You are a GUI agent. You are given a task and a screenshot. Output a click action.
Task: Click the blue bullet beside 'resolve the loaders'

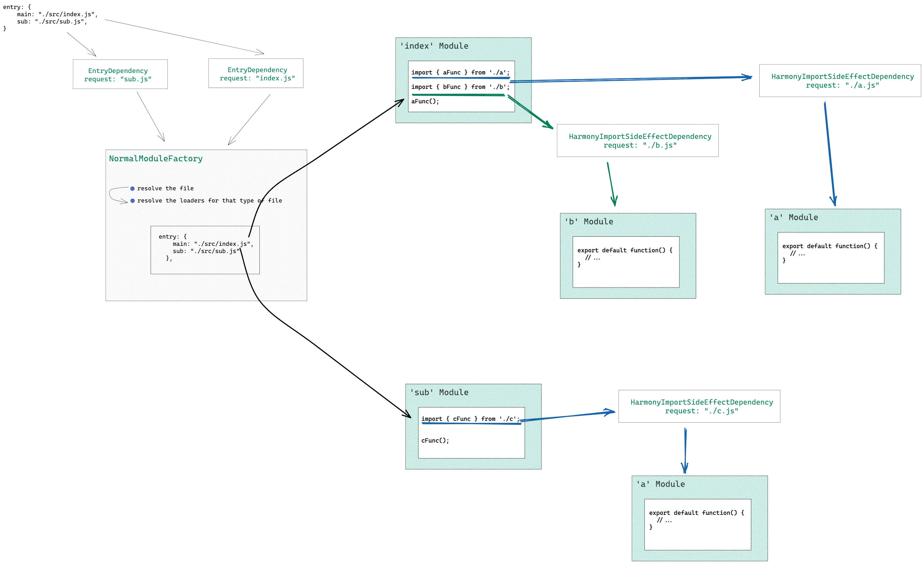pyautogui.click(x=132, y=201)
